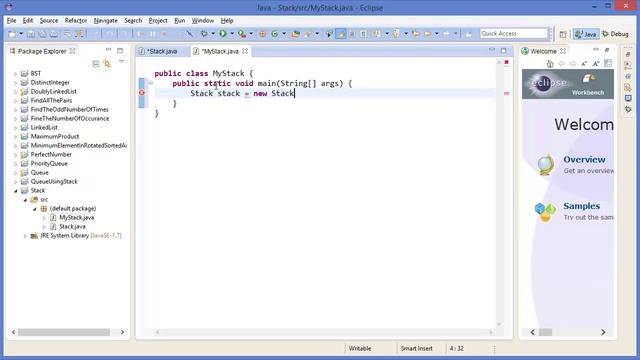Click the Back navigation arrow in toolbar

[x=427, y=34]
